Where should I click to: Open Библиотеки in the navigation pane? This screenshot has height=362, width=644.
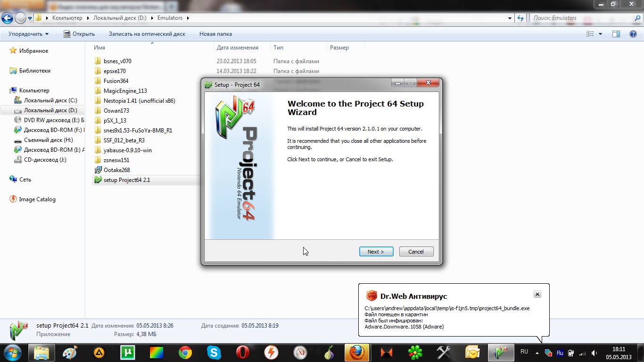(34, 71)
